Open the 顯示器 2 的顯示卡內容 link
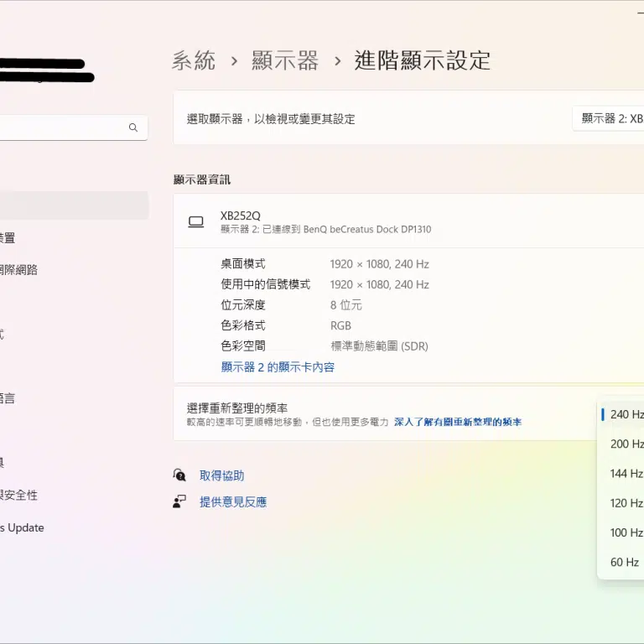The height and width of the screenshot is (644, 644). point(278,367)
